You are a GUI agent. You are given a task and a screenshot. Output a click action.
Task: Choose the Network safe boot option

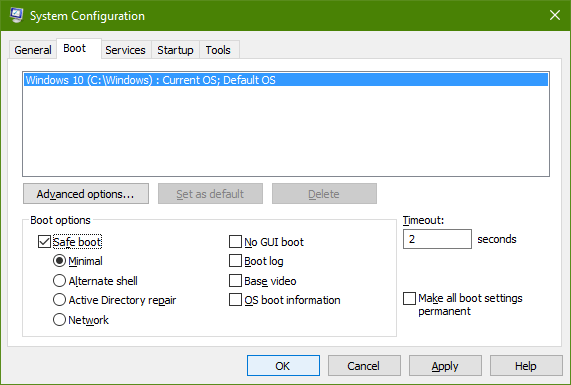59,320
